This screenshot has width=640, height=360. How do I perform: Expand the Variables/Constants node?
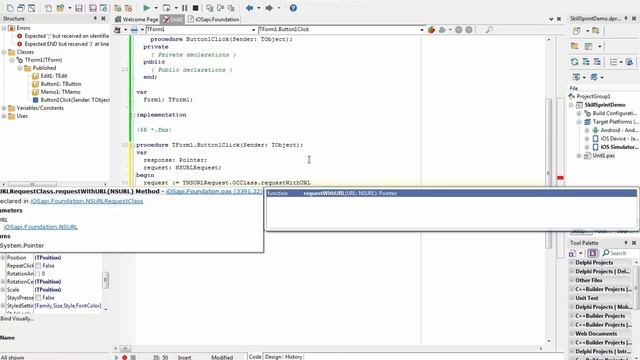4,108
